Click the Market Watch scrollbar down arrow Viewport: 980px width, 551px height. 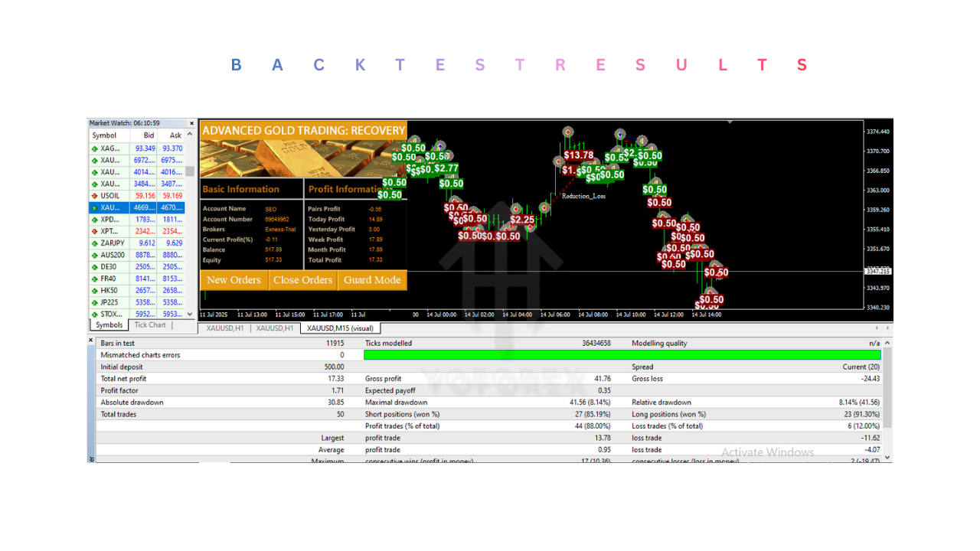(191, 314)
